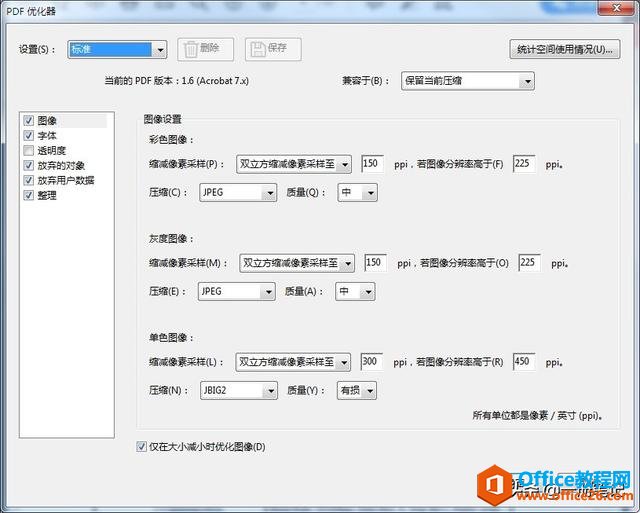
Task: Open monochrome 缩减像素采样(L) dropdown
Action: pyautogui.click(x=293, y=362)
